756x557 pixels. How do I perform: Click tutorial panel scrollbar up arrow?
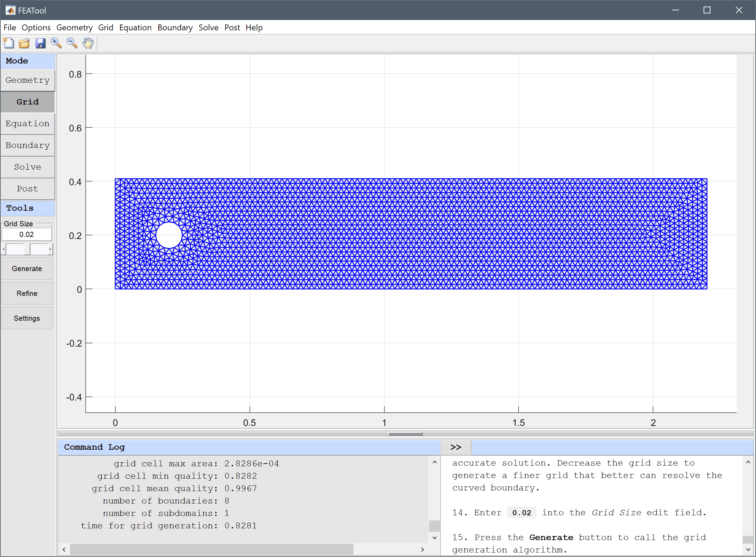click(x=748, y=462)
